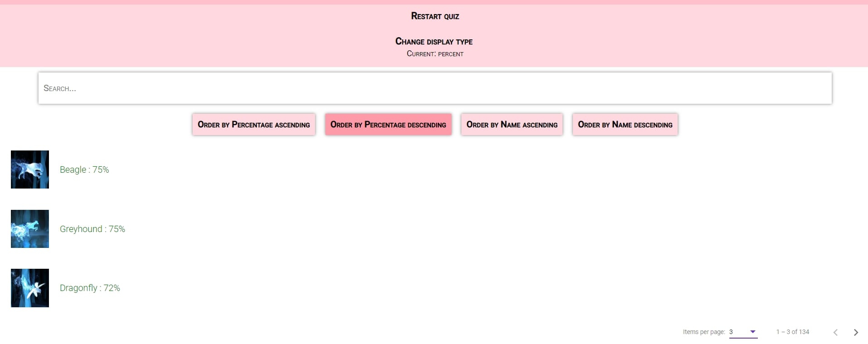Choose Order by Name descending
Image resolution: width=868 pixels, height=344 pixels.
point(625,124)
